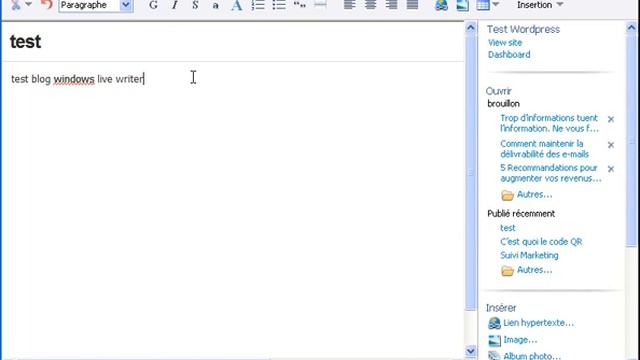640x360 pixels.
Task: Click the toolbar insert picture icon
Action: (x=462, y=5)
